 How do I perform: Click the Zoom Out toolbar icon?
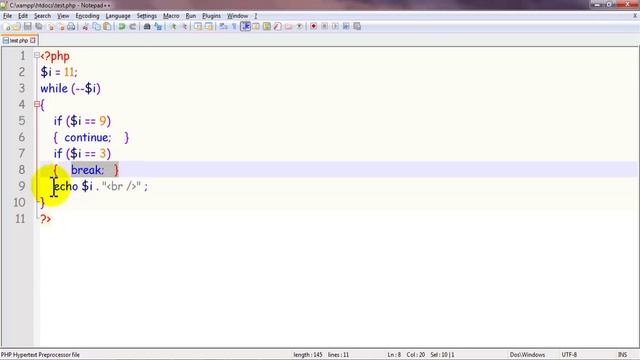tap(184, 27)
